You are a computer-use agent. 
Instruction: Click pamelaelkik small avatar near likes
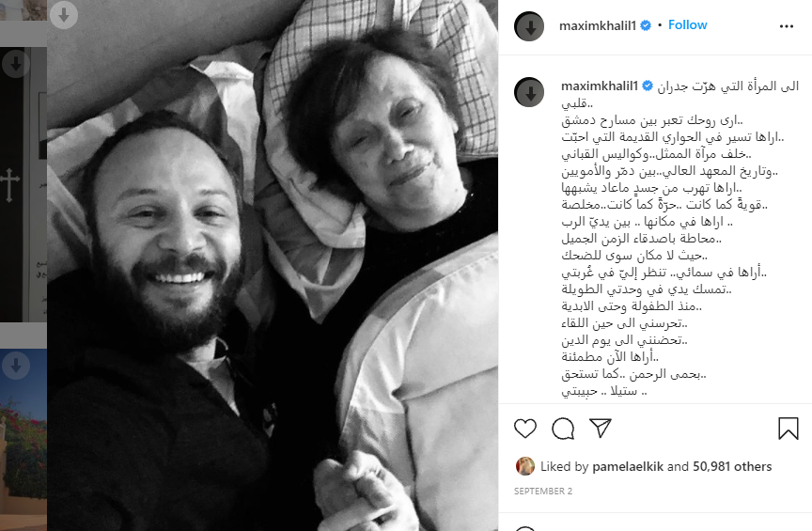tap(525, 466)
